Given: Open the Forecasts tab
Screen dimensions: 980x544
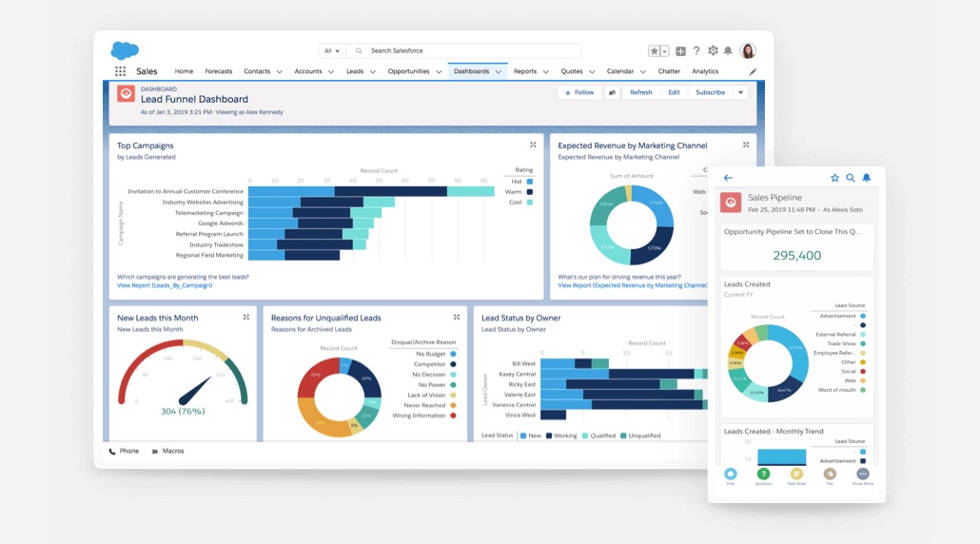Looking at the screenshot, I should pyautogui.click(x=218, y=71).
